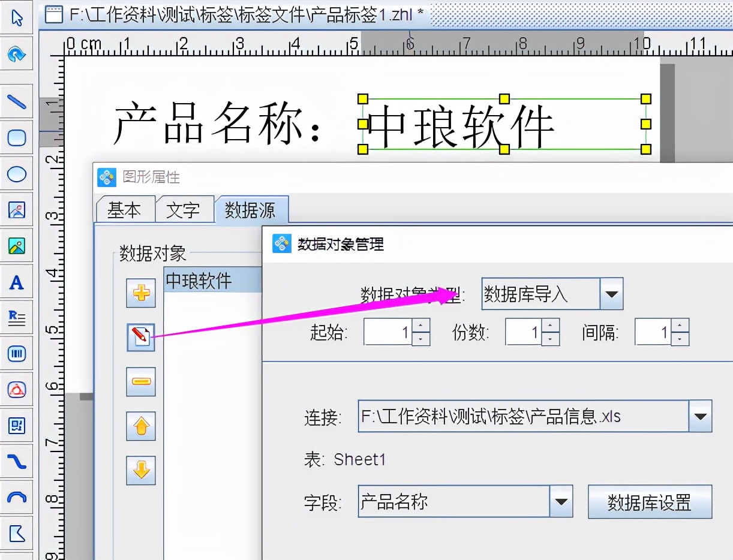Screen dimensions: 733x560
Task: Select the barcode creation tool
Action: point(17,354)
